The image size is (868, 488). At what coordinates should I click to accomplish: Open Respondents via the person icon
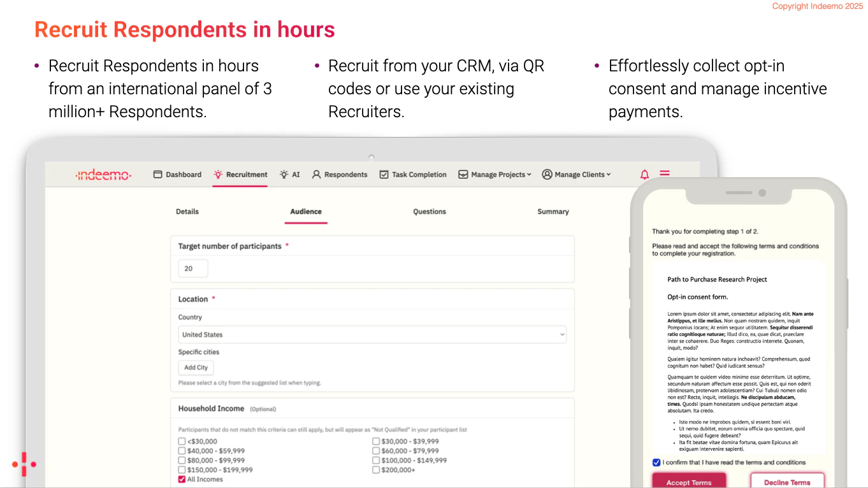(315, 174)
